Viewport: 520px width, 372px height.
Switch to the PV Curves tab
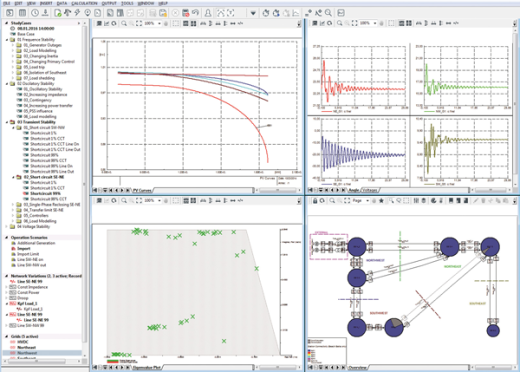(x=142, y=190)
